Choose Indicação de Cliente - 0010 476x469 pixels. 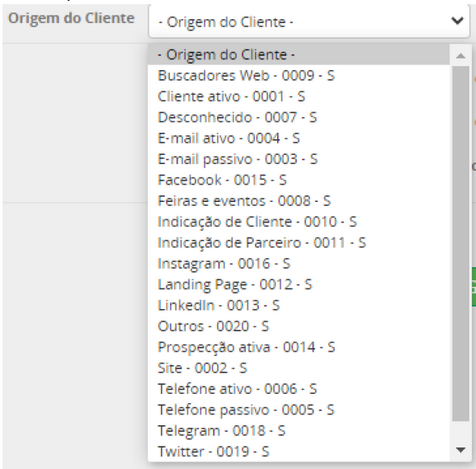pyautogui.click(x=299, y=222)
